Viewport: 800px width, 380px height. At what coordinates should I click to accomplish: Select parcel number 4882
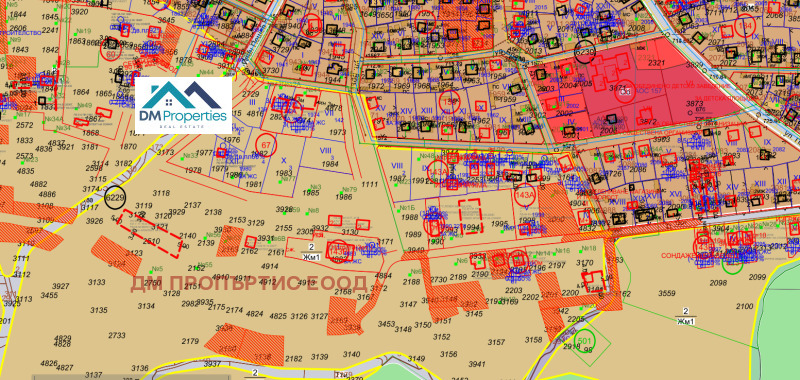click(39, 184)
